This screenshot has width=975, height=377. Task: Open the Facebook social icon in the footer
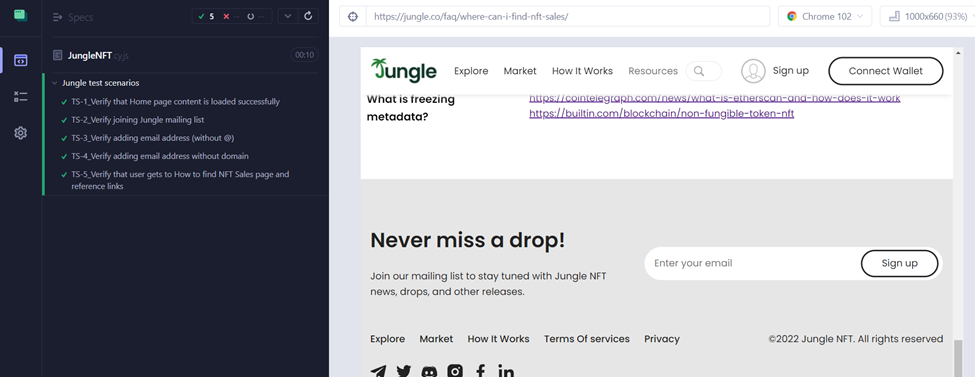481,371
